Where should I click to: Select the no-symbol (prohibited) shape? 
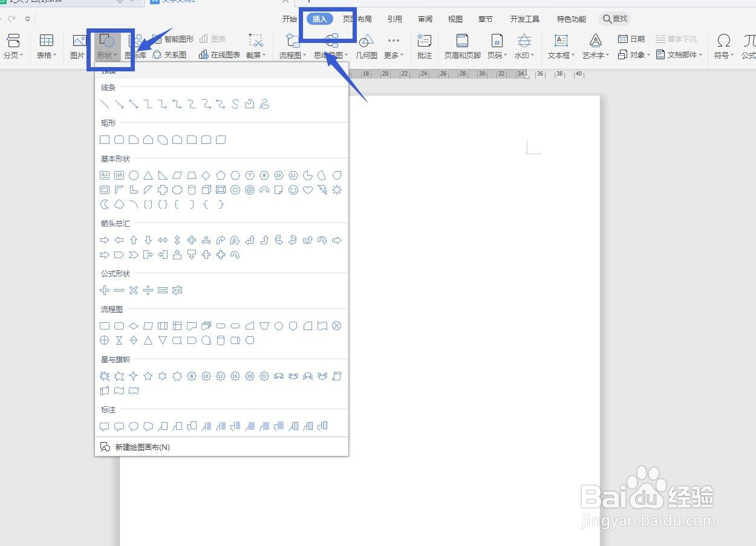pyautogui.click(x=250, y=190)
